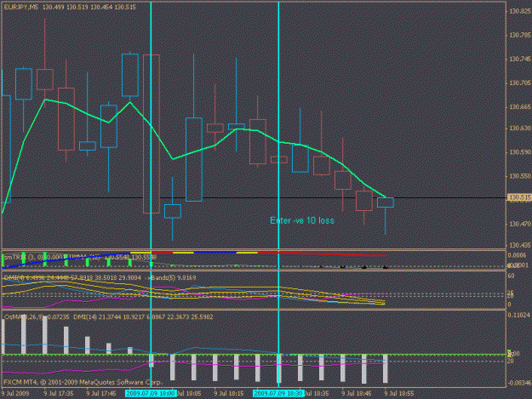Click the '9 Jul 18:45' time label
Screen dimensions: 532x399
pos(357,394)
